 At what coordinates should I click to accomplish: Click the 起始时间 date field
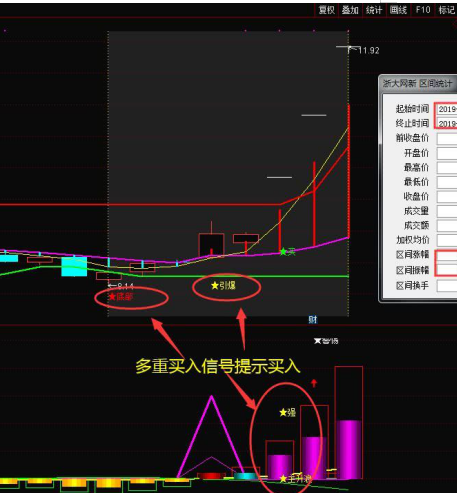tap(447, 109)
